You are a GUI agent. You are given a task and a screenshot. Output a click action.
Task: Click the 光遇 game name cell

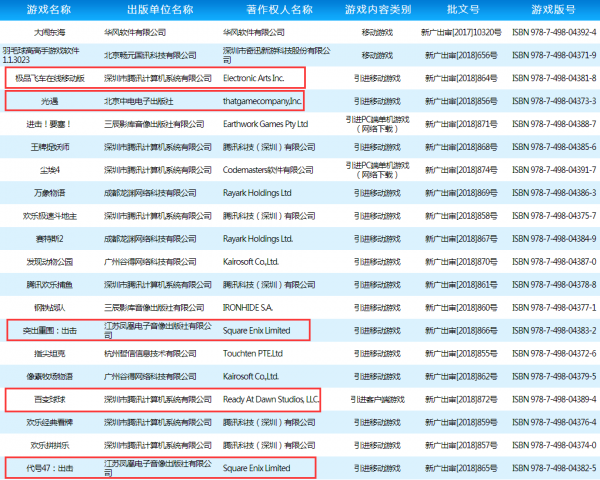point(50,101)
